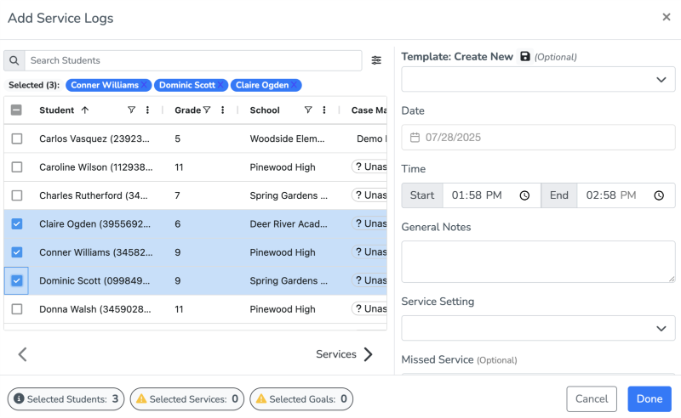Screen dimensions: 681x418
Task: Uncheck the Claire Ogden row checkbox
Action: [17, 224]
